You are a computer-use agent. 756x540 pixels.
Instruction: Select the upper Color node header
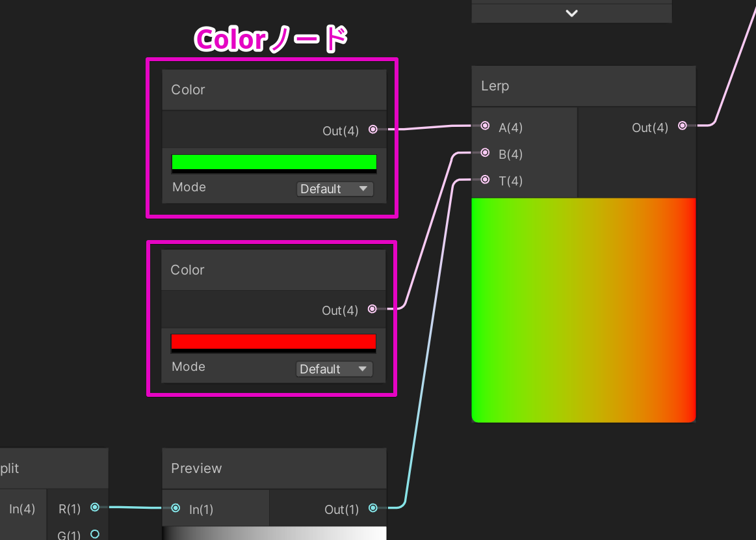tap(273, 89)
